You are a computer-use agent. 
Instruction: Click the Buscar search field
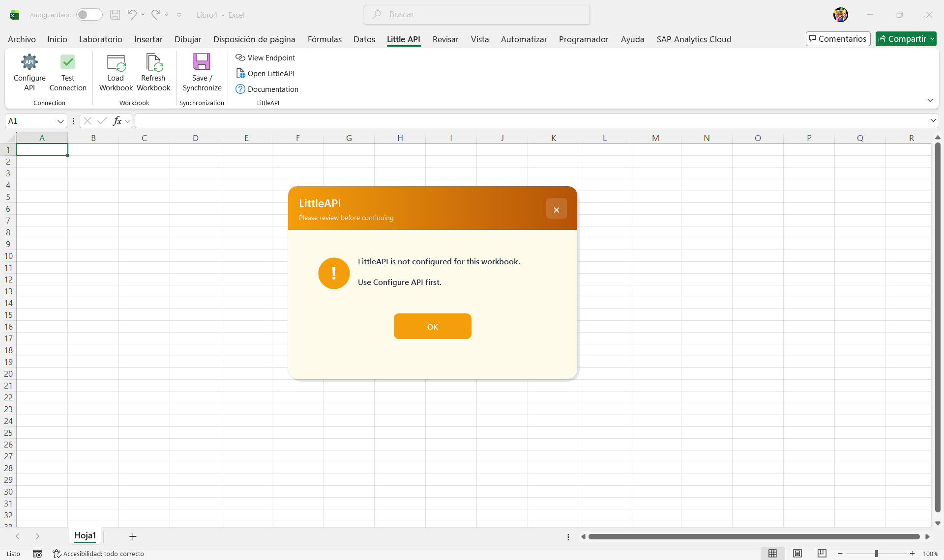click(x=477, y=15)
